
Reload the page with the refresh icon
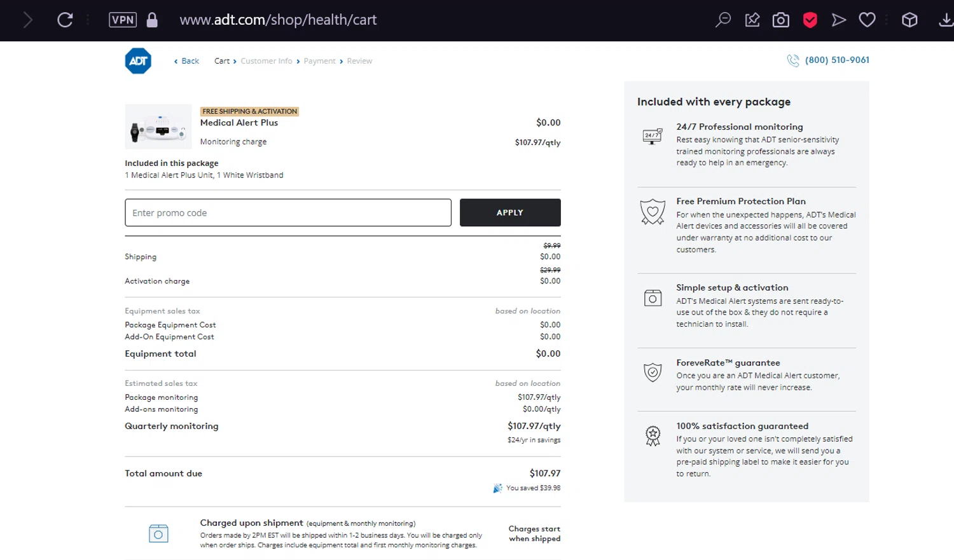click(x=65, y=20)
